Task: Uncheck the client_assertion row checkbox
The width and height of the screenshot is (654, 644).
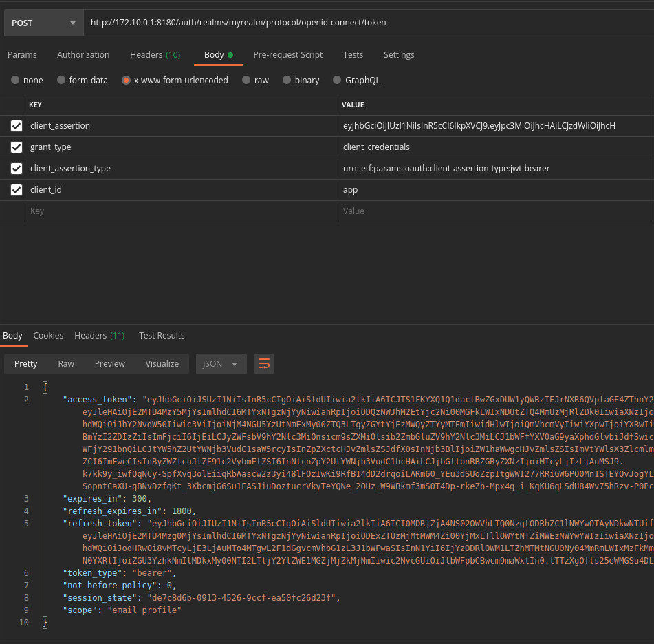Action: click(x=15, y=125)
